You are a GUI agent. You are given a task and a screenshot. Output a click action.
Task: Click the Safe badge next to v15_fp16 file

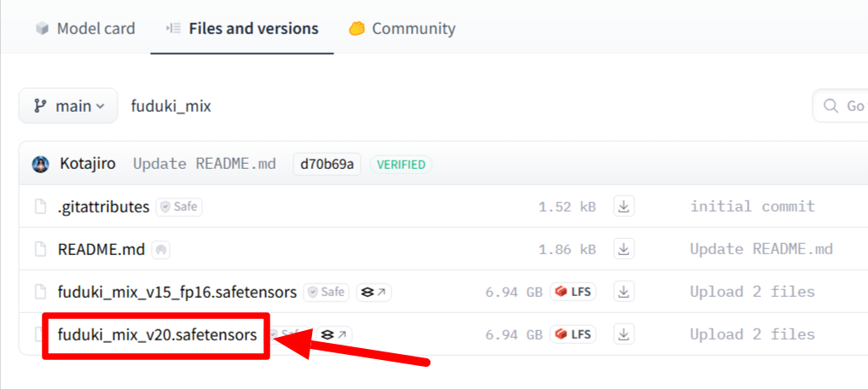click(327, 292)
